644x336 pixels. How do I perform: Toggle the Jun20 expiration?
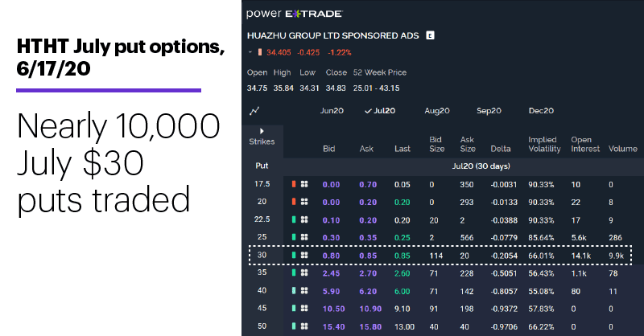point(332,111)
